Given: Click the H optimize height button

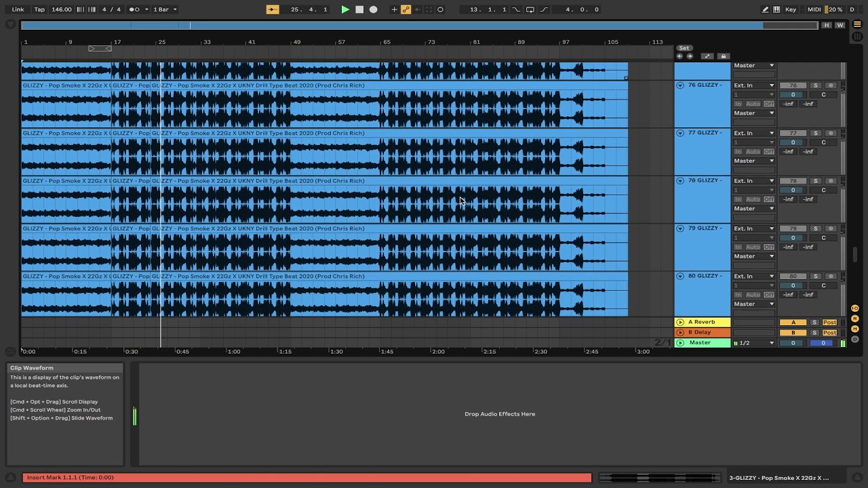Looking at the screenshot, I should coord(826,25).
